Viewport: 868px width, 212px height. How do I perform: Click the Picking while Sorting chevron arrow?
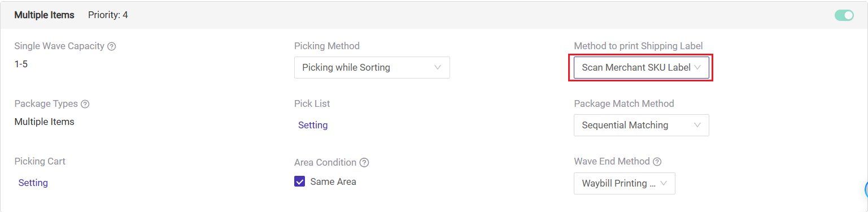click(438, 67)
